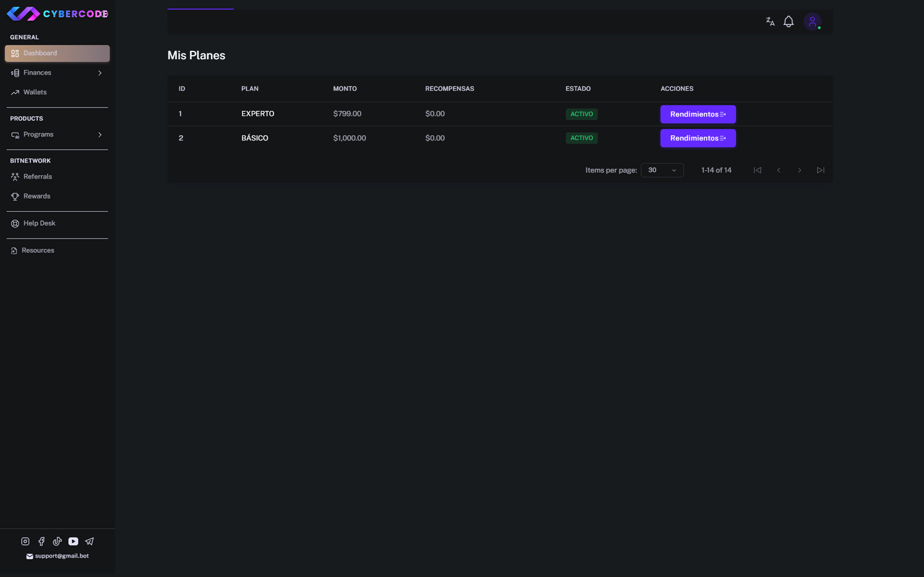Open the items per page dropdown
The image size is (924, 577).
pos(662,170)
